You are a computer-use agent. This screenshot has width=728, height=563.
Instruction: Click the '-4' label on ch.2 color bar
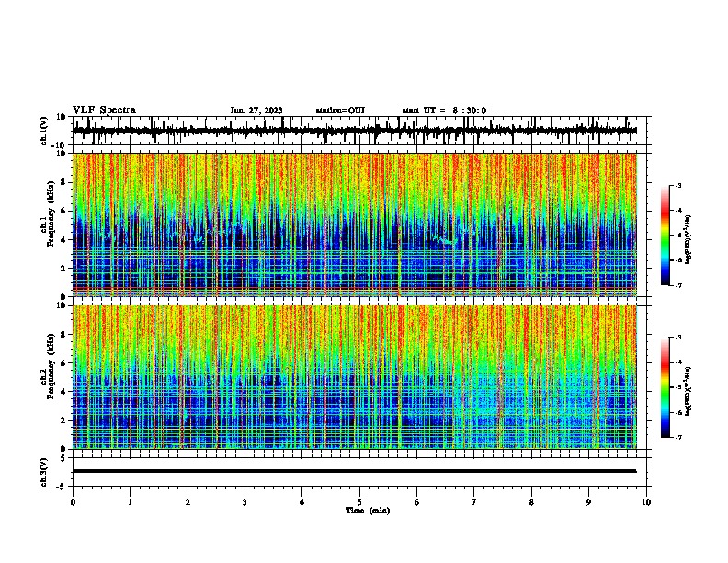coord(677,362)
